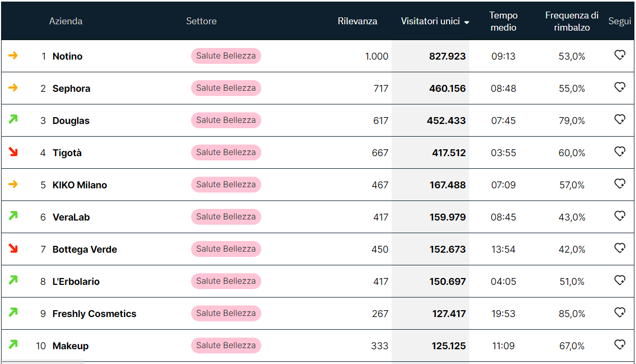Select unique visitors value 452.433
This screenshot has width=636, height=364.
point(447,121)
